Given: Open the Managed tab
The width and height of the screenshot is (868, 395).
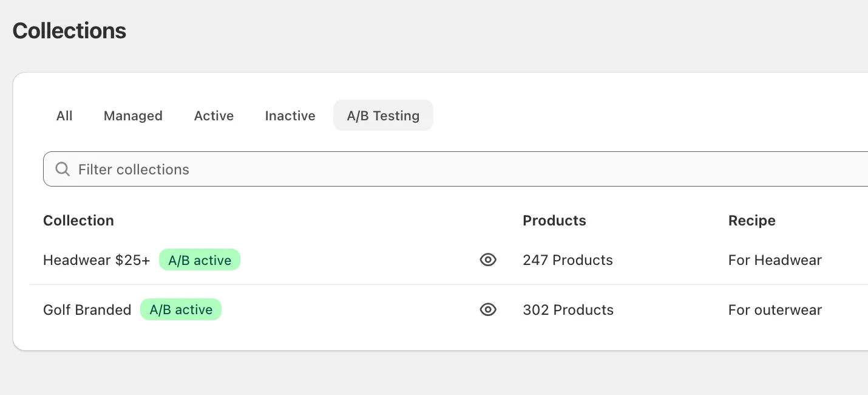Looking at the screenshot, I should click(x=133, y=115).
